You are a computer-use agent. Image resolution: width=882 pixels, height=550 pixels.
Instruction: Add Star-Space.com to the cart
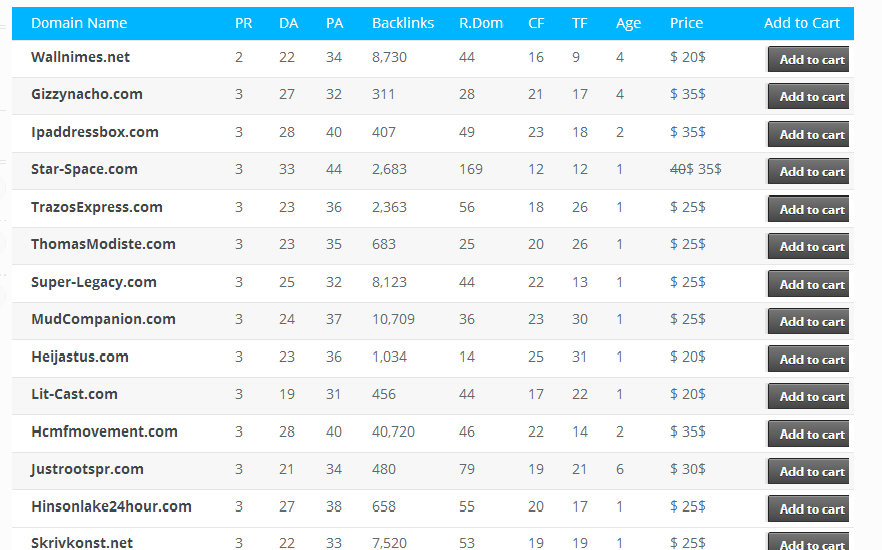808,172
